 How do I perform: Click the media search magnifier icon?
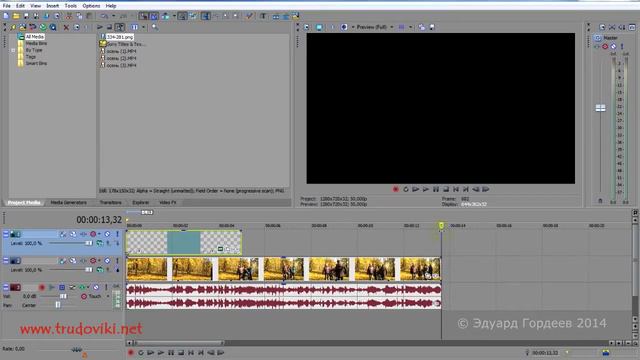(155, 27)
